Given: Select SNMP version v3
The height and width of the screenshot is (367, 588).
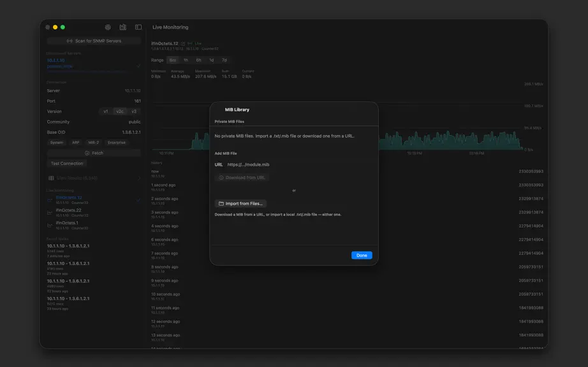Looking at the screenshot, I should pos(134,112).
